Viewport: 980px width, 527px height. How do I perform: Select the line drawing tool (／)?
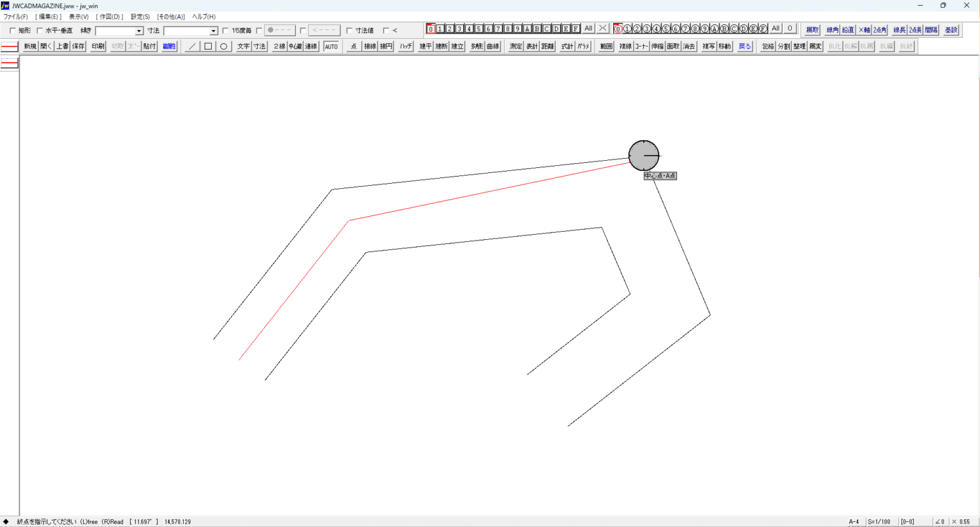tap(192, 47)
